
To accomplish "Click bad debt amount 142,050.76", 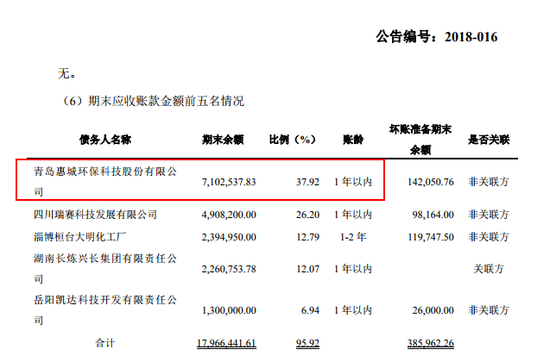I will 430,182.
